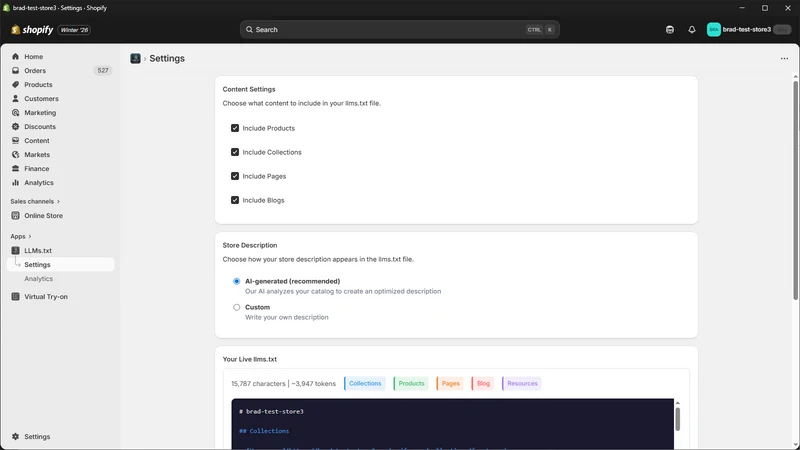Screen dimensions: 800x450
Task: Click the LLMs.txt app icon
Action: coord(15,251)
